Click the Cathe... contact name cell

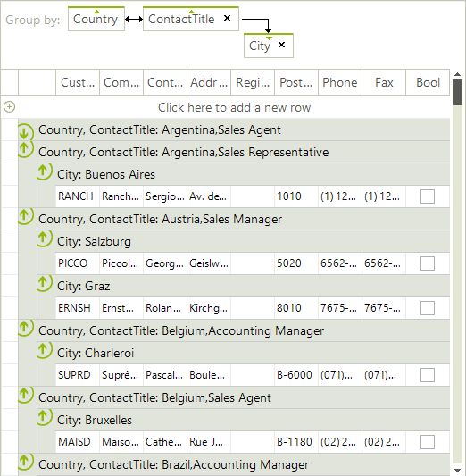tap(165, 442)
